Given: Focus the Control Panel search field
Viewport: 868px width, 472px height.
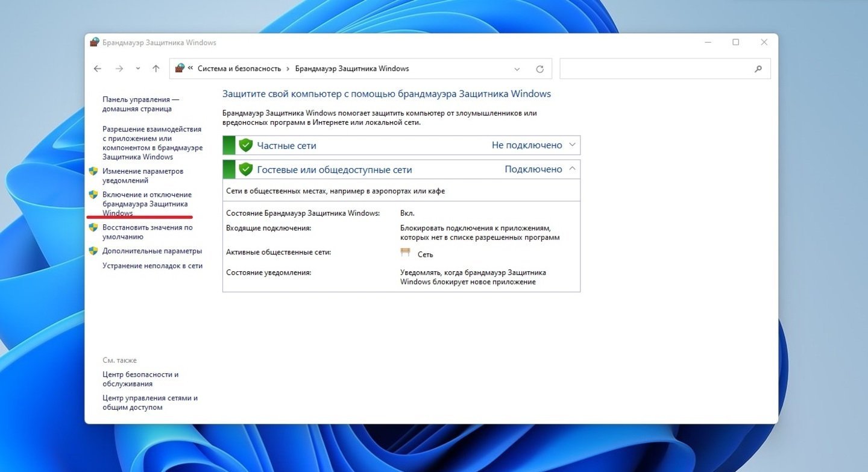Looking at the screenshot, I should pos(665,69).
